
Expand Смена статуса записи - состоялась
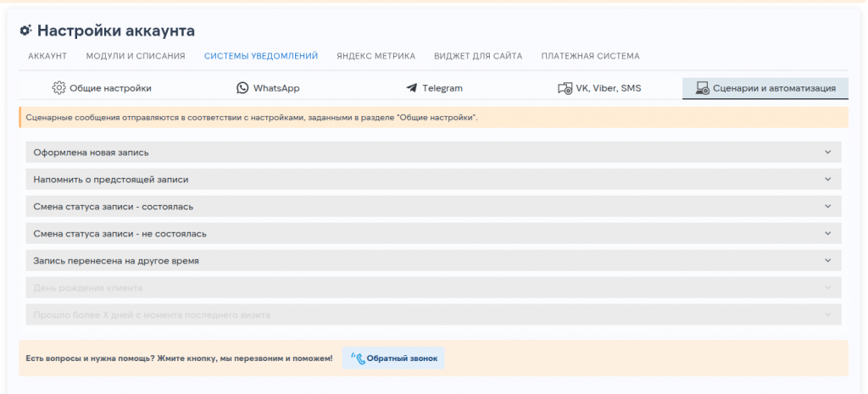827,207
